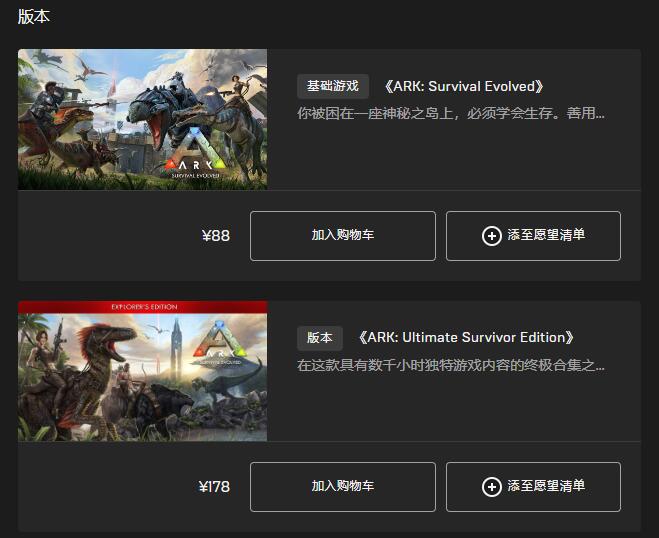The width and height of the screenshot is (659, 538).
Task: Click the ARK logo on the Explorer's Edition artwork
Action: (x=219, y=343)
